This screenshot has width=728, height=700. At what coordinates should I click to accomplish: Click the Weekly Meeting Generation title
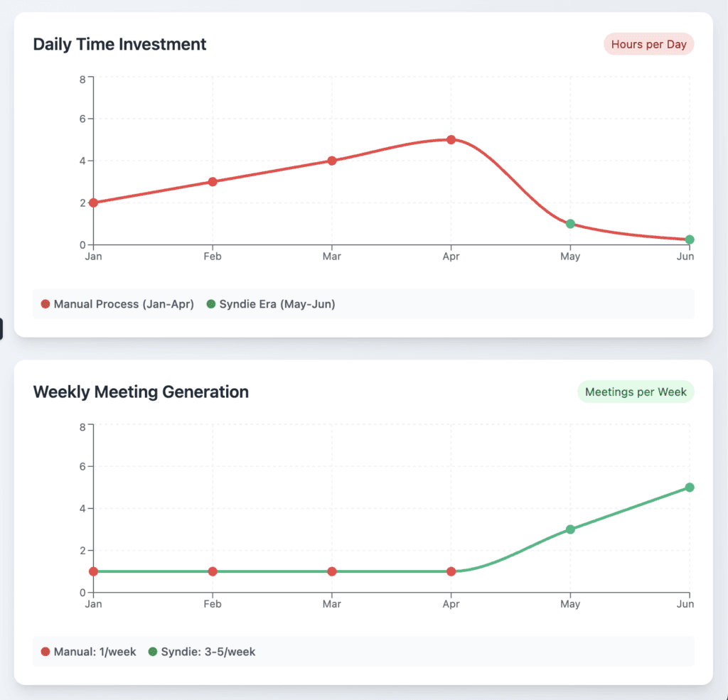coord(141,392)
